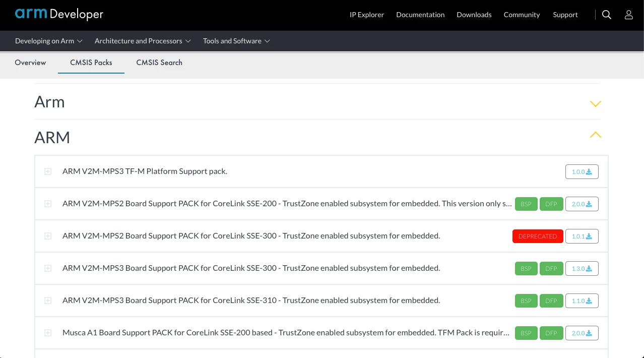Click the V2M-MPS3 SSE-310 pack description text
Image resolution: width=644 pixels, height=358 pixels.
(251, 301)
